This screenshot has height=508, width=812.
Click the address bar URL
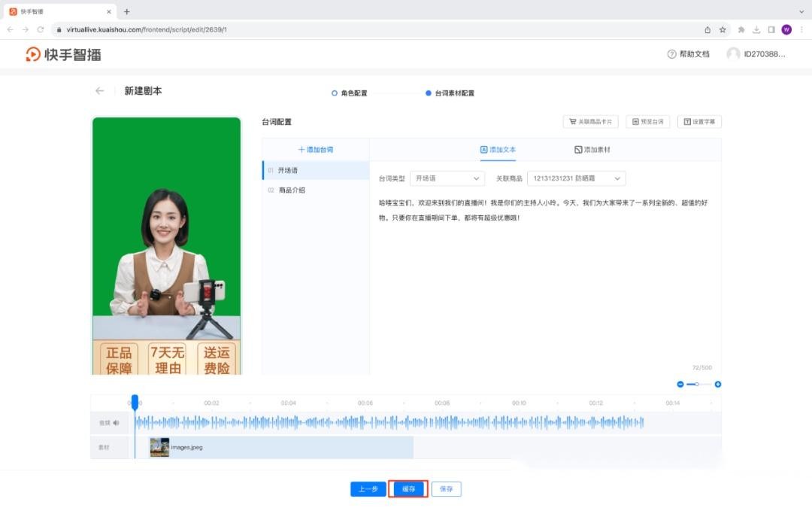click(147, 29)
